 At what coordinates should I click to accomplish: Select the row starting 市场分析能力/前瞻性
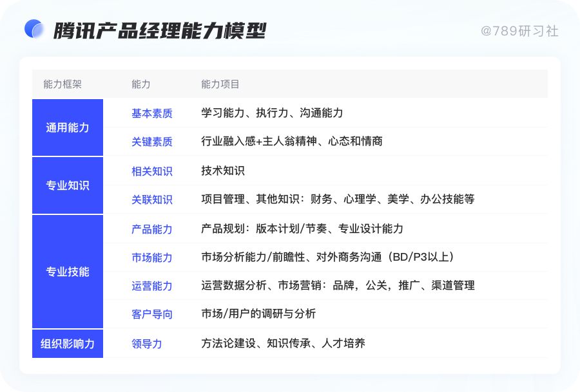[328, 257]
